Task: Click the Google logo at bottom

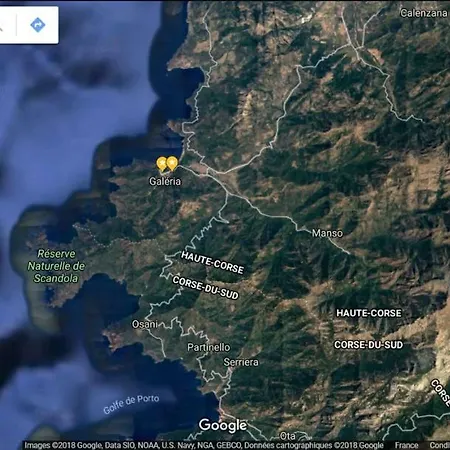Action: coord(223,425)
